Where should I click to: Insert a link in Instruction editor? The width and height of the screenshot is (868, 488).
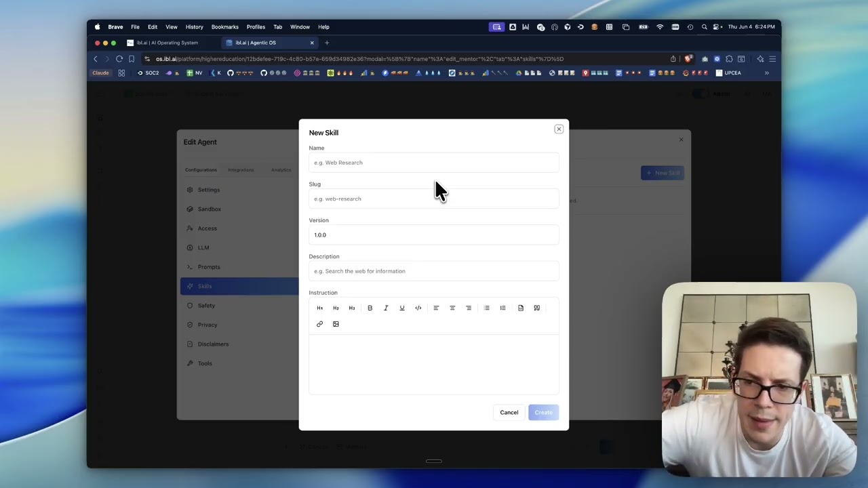coord(320,324)
